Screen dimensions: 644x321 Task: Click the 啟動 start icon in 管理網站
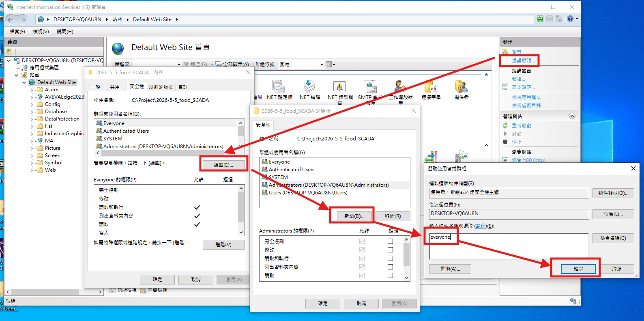tap(505, 134)
